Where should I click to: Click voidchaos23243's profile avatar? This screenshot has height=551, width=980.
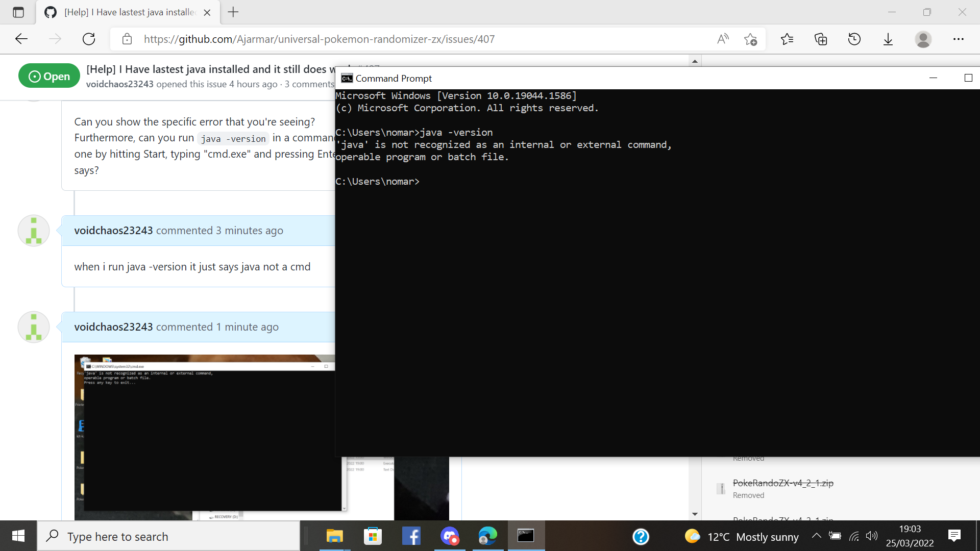click(33, 231)
